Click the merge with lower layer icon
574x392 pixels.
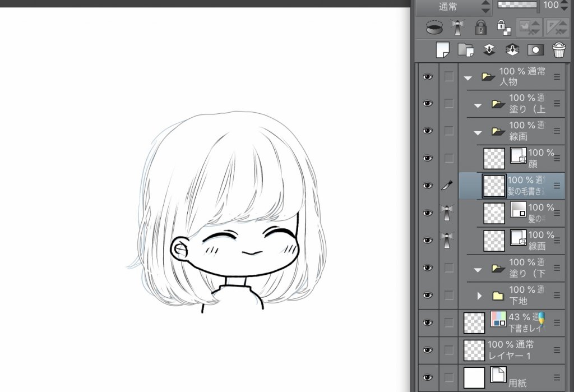click(x=512, y=49)
